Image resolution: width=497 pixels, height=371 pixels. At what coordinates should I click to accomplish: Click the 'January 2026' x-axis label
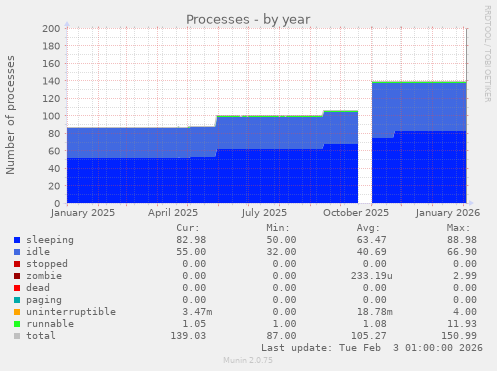pyautogui.click(x=448, y=213)
